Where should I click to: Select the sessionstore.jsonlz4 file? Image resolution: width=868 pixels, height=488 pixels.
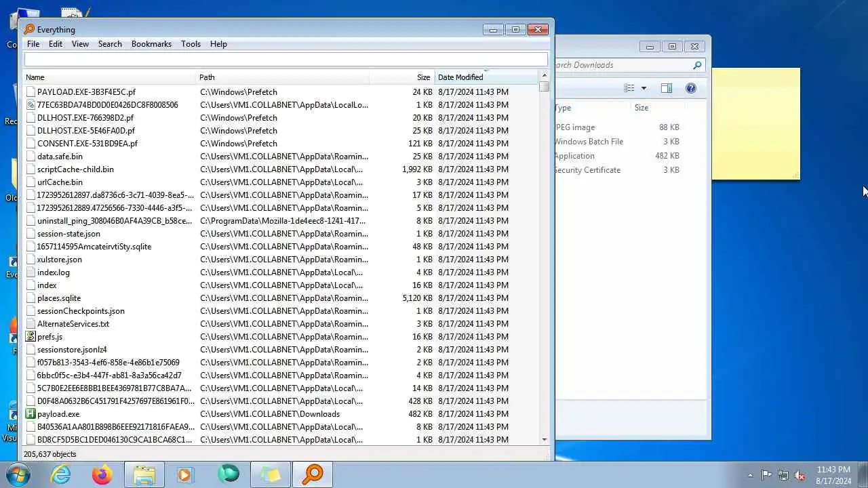coord(72,349)
